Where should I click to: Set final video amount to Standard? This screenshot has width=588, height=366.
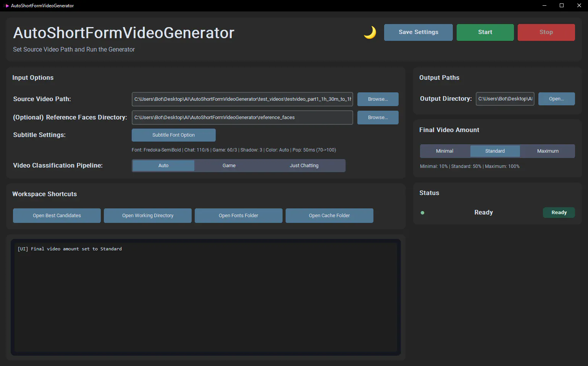point(495,151)
